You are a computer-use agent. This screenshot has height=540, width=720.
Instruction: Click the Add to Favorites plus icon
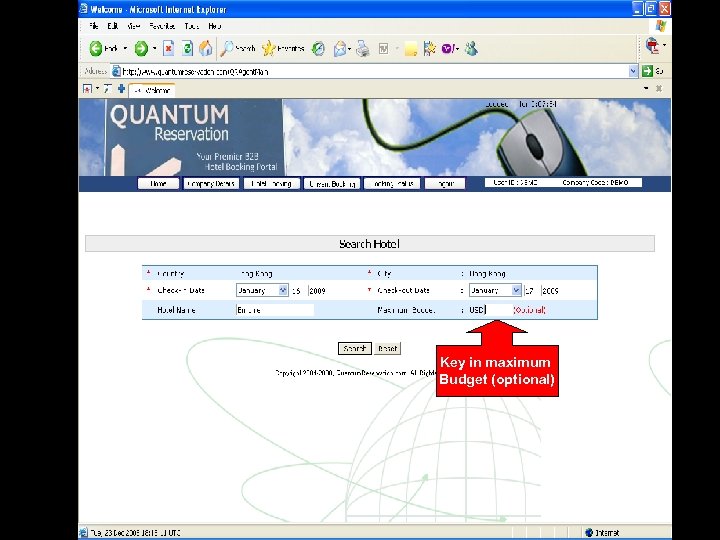[121, 89]
